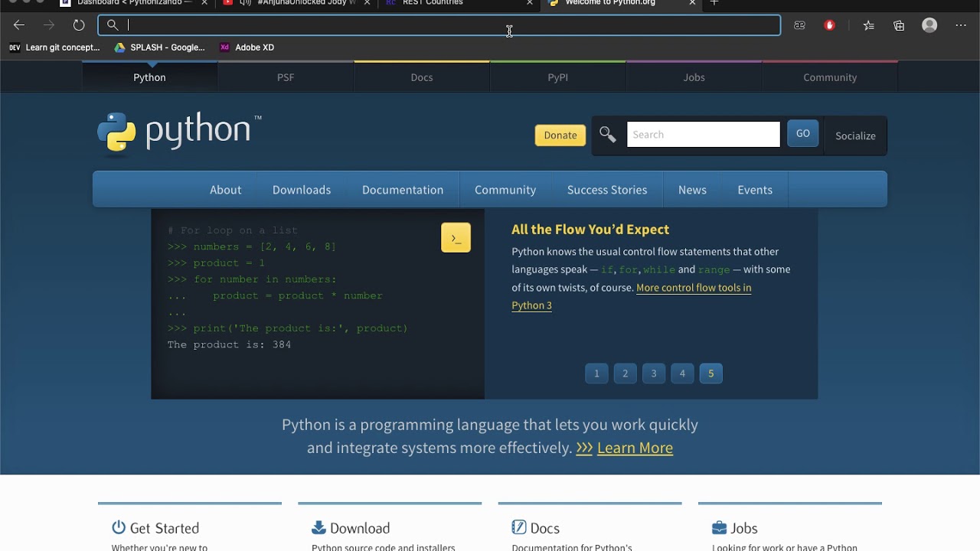The image size is (980, 551).
Task: Open the SPLASH Google Drive bookmark
Action: (159, 47)
